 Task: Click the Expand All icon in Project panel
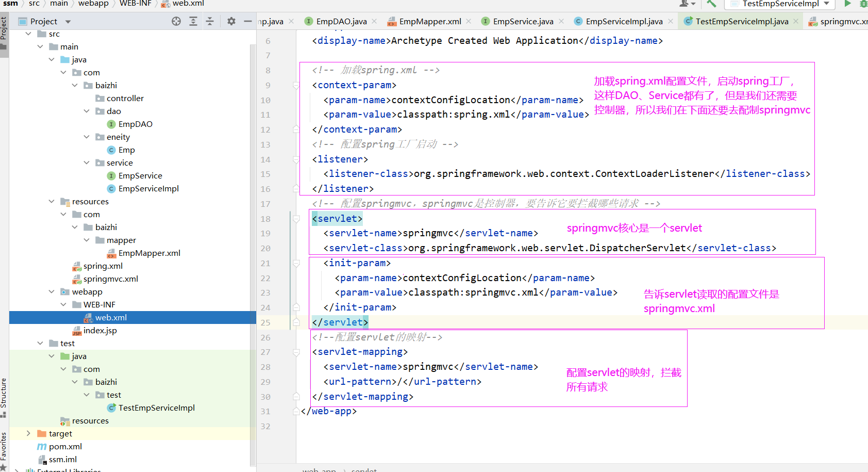tap(193, 21)
